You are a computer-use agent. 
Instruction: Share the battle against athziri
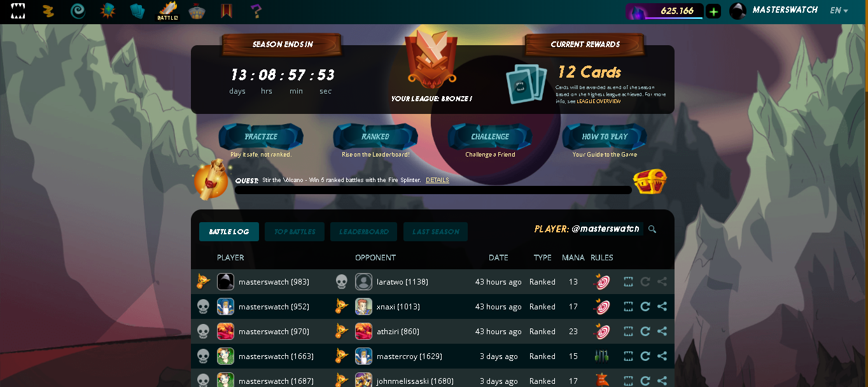(662, 332)
